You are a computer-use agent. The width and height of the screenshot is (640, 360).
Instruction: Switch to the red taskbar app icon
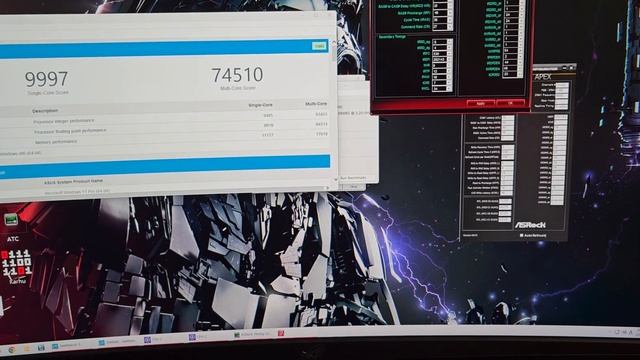pos(281,333)
